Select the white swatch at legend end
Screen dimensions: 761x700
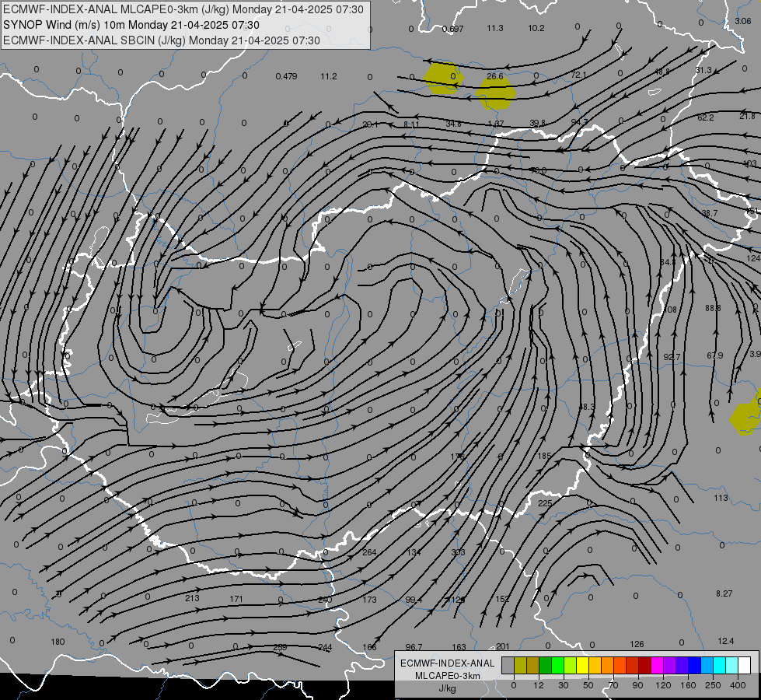coord(745,666)
